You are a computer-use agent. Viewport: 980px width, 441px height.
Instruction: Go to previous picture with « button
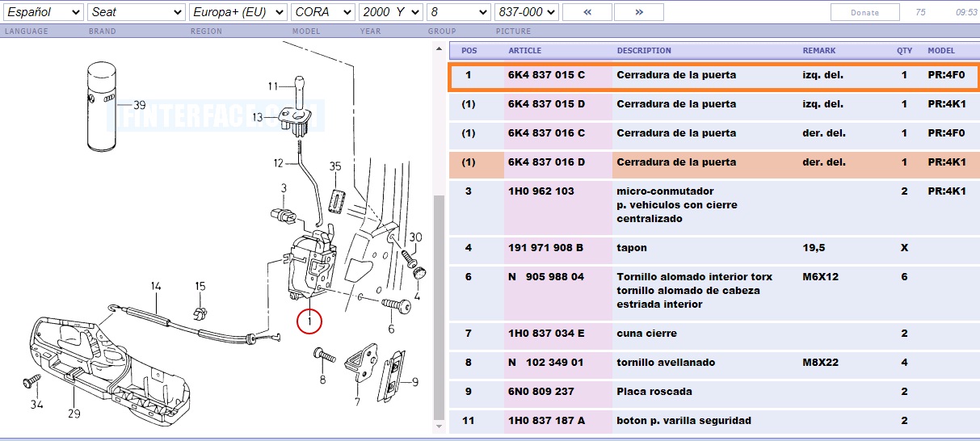click(587, 12)
